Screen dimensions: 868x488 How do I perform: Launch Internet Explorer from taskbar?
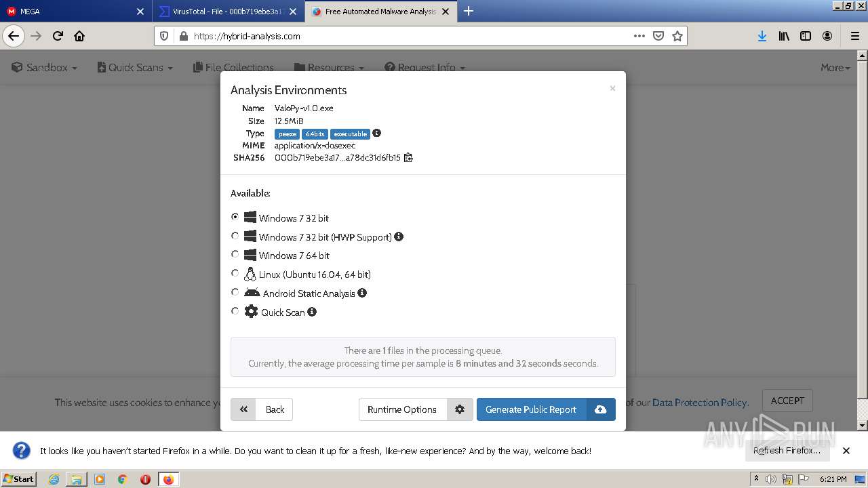(x=54, y=479)
